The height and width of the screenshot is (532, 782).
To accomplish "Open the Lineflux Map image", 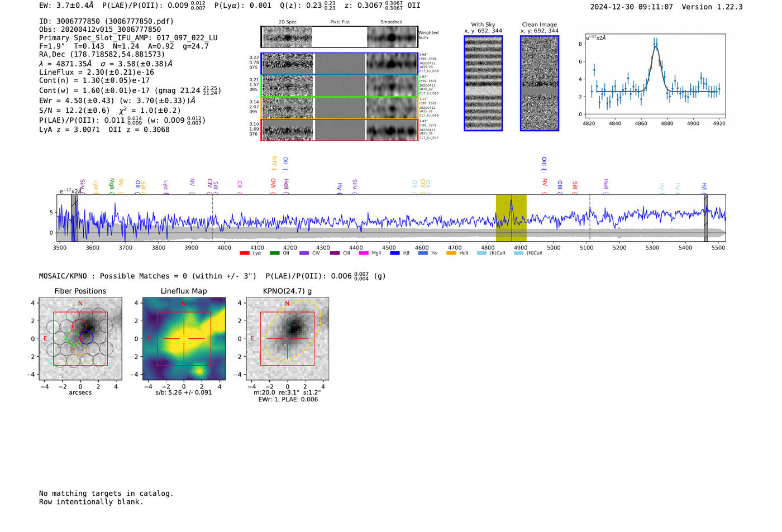I will 184,338.
